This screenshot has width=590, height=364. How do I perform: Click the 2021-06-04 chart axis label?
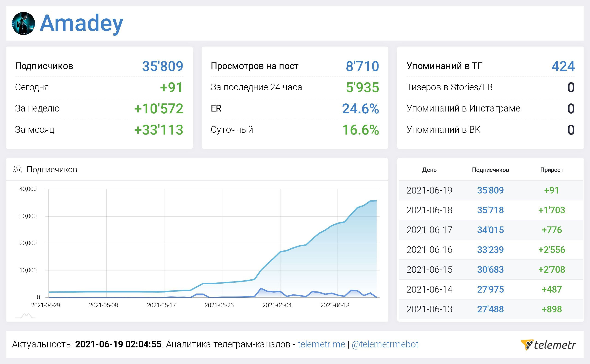click(277, 305)
